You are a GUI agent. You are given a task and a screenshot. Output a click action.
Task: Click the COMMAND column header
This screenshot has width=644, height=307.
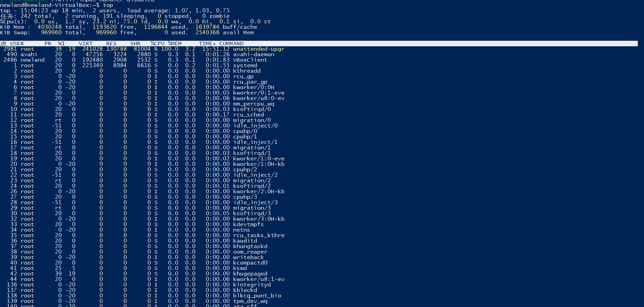click(x=231, y=44)
